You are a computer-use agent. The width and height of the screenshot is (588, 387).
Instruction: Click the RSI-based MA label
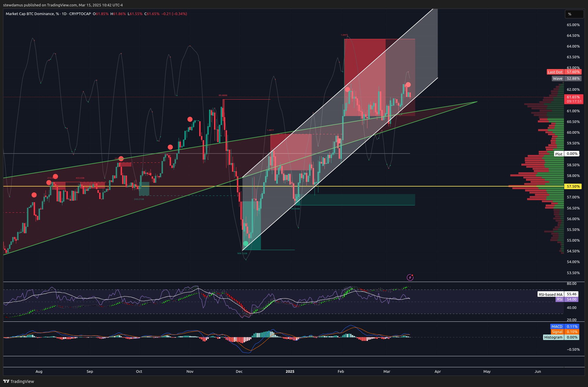click(550, 294)
